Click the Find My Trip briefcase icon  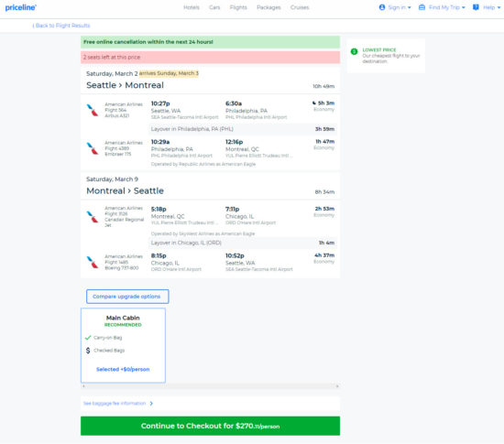point(422,7)
